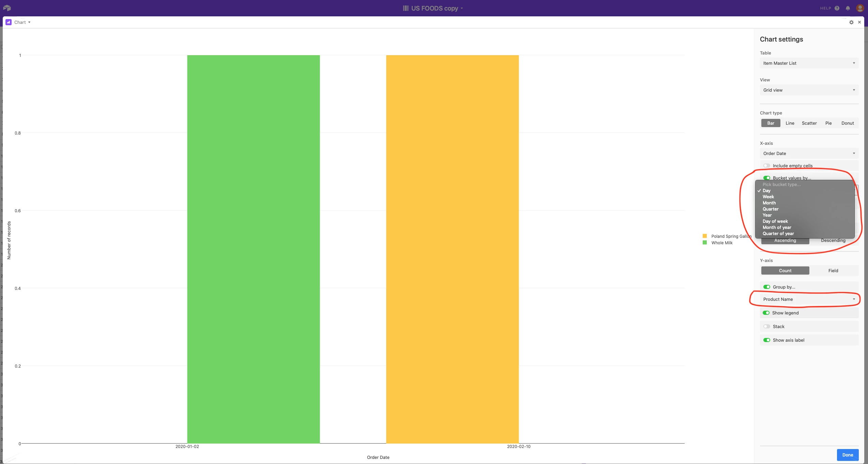Screen dimensions: 868x464
Task: Click the green Whole Milk bar
Action: [253, 249]
